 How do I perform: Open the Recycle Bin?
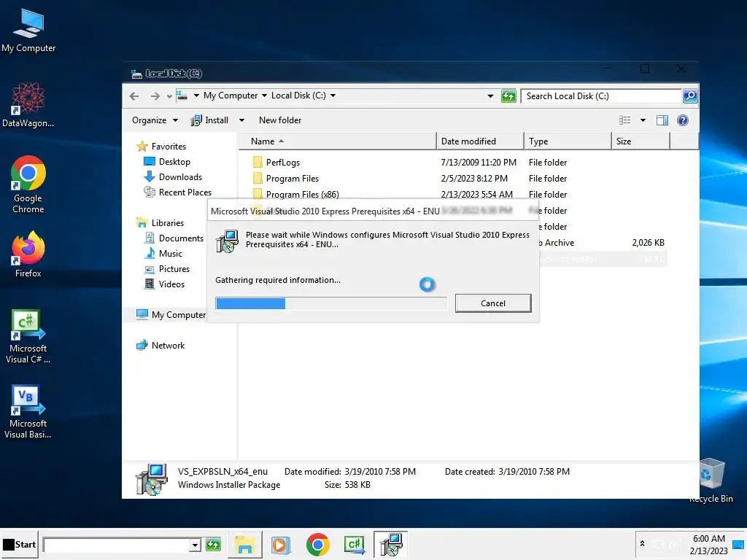[x=711, y=481]
